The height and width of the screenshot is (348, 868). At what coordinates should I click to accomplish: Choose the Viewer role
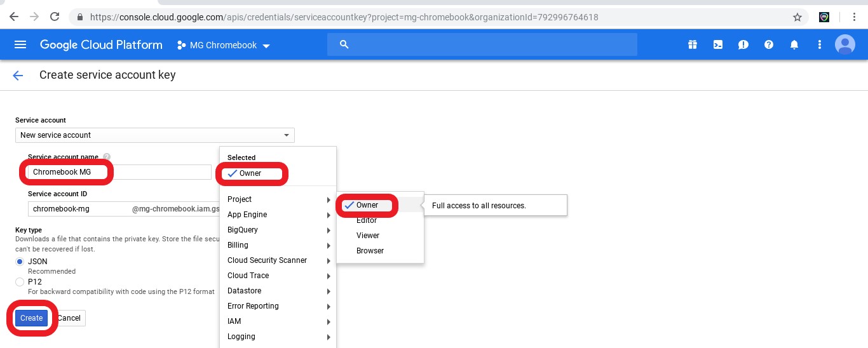[380, 236]
